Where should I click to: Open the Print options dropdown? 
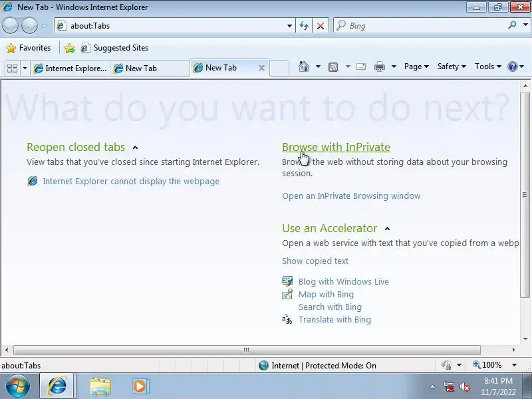[x=394, y=66]
